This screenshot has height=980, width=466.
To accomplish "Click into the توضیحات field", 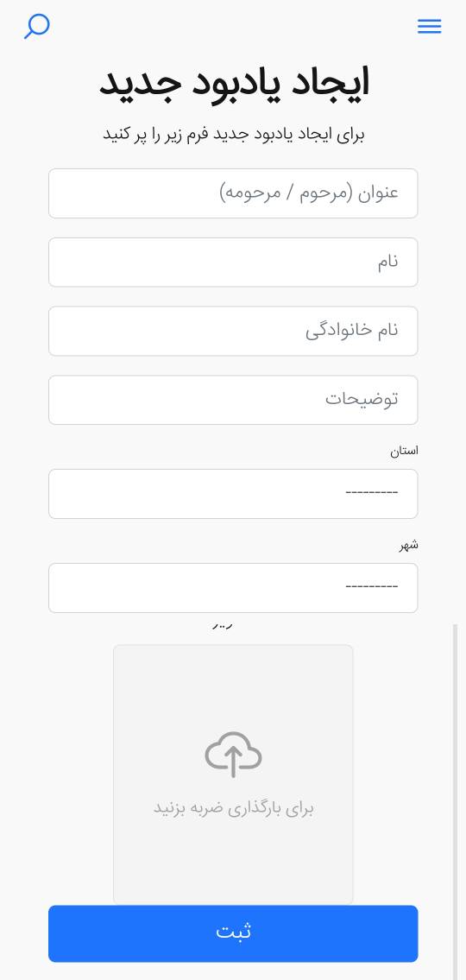I will [233, 400].
